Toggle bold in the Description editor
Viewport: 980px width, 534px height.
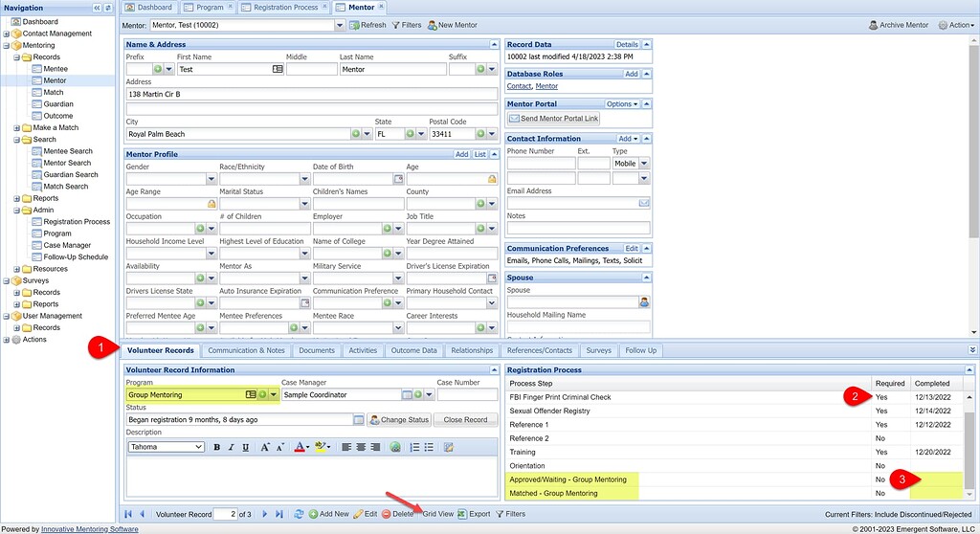pos(217,447)
